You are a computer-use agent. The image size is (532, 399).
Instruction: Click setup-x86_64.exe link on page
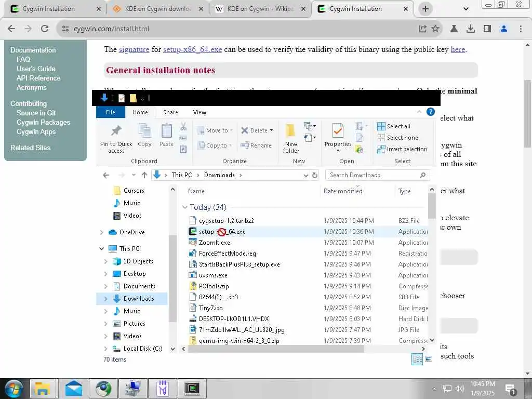click(192, 49)
